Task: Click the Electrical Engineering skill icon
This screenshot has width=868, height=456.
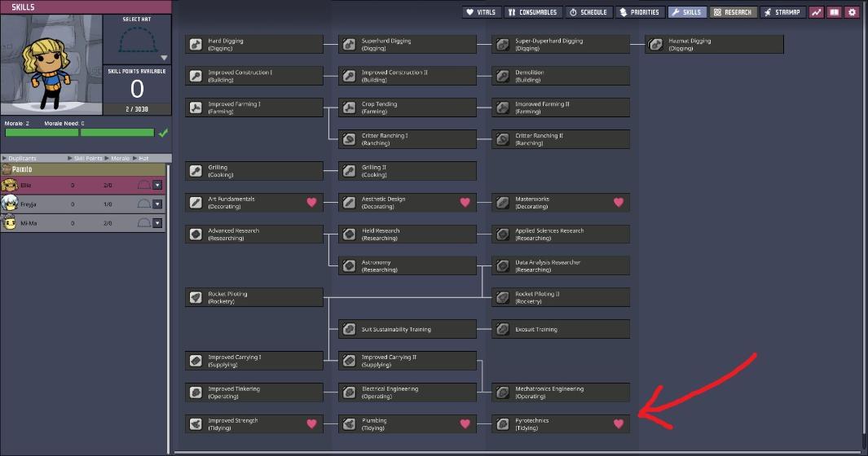Action: click(349, 392)
